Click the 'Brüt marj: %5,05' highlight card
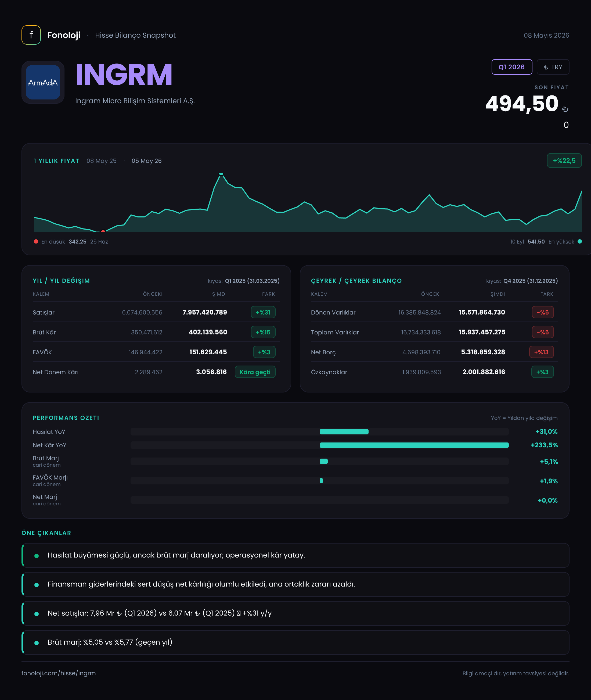The width and height of the screenshot is (591, 700). point(295,642)
